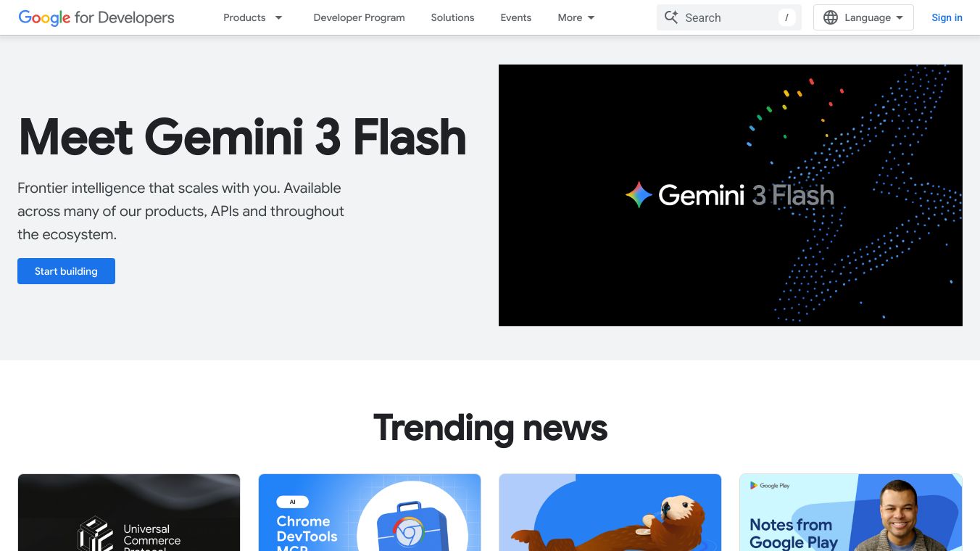Click the search sparkle magnifier icon
The width and height of the screenshot is (980, 551).
click(x=671, y=17)
